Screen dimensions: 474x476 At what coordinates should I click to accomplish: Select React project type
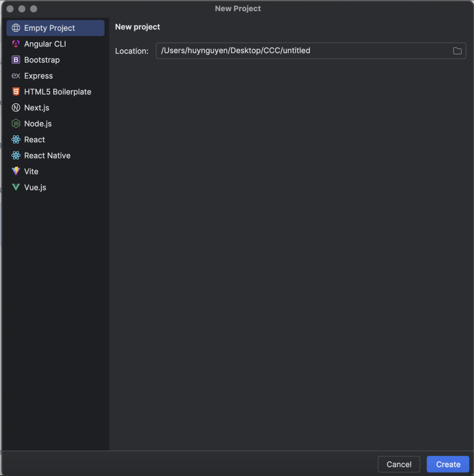point(34,140)
